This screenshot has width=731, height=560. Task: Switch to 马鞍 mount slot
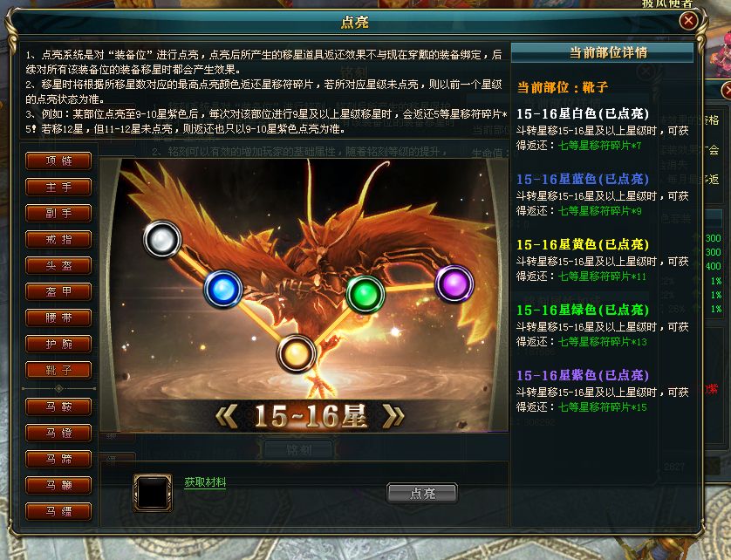[58, 406]
